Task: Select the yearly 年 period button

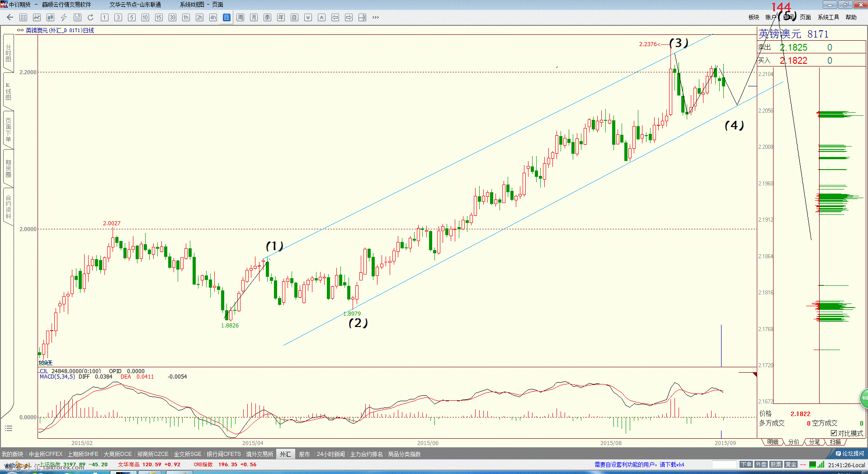Action: click(281, 17)
